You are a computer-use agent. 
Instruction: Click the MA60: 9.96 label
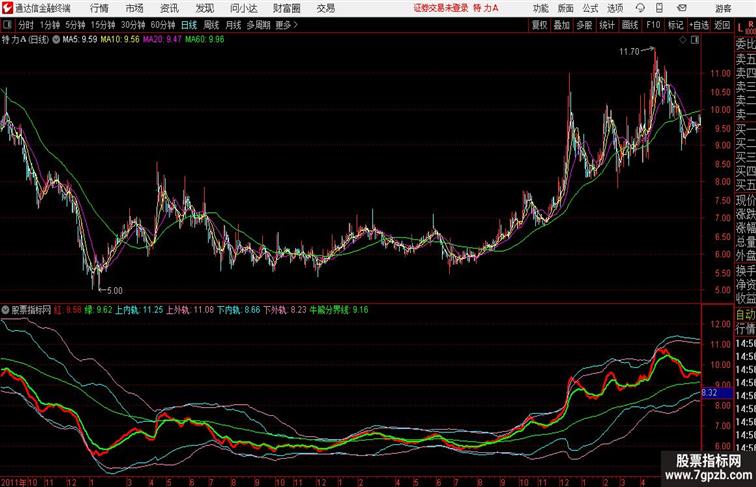click(204, 40)
